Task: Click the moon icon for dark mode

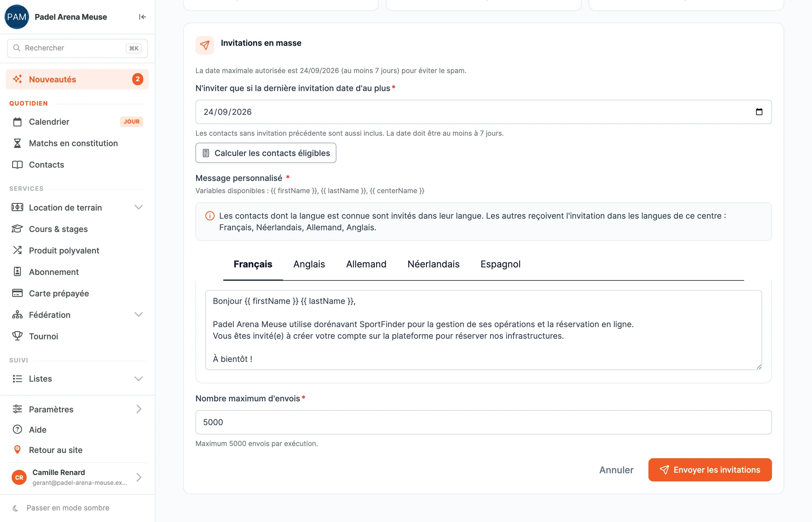Action: coord(15,508)
